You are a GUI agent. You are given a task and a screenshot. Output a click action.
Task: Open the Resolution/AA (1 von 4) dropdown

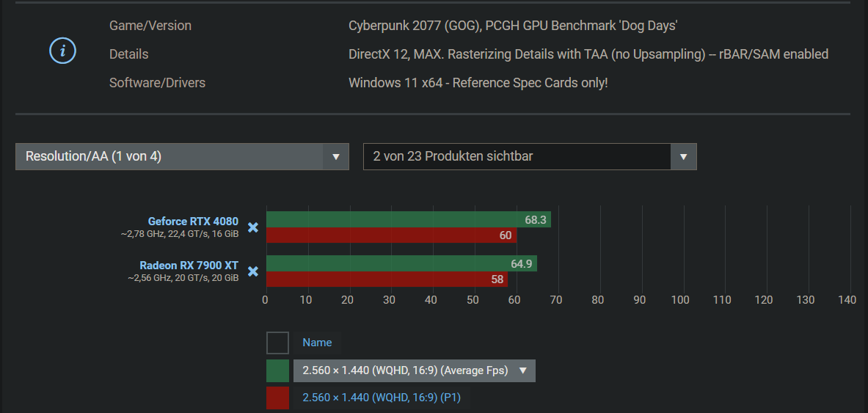click(x=182, y=157)
